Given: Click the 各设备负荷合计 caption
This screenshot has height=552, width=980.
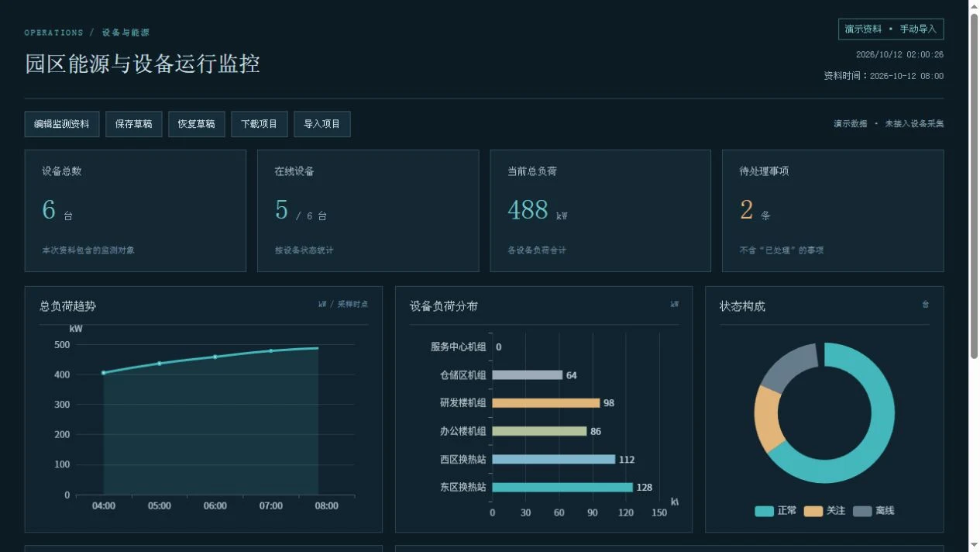Looking at the screenshot, I should [x=537, y=250].
